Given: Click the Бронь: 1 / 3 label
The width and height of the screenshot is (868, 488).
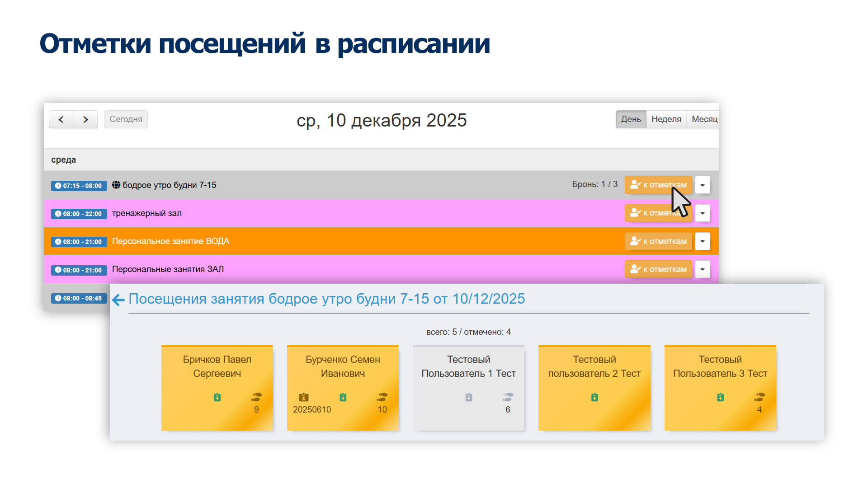Looking at the screenshot, I should [594, 184].
